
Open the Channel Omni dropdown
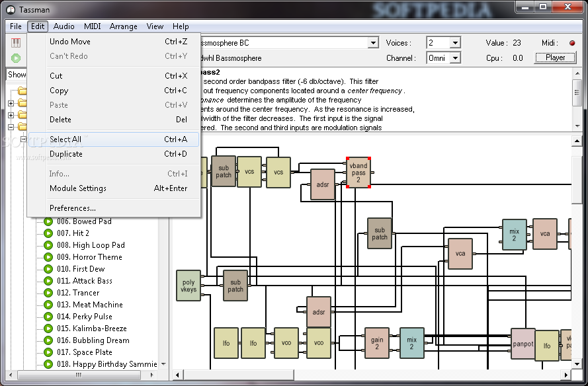point(455,58)
